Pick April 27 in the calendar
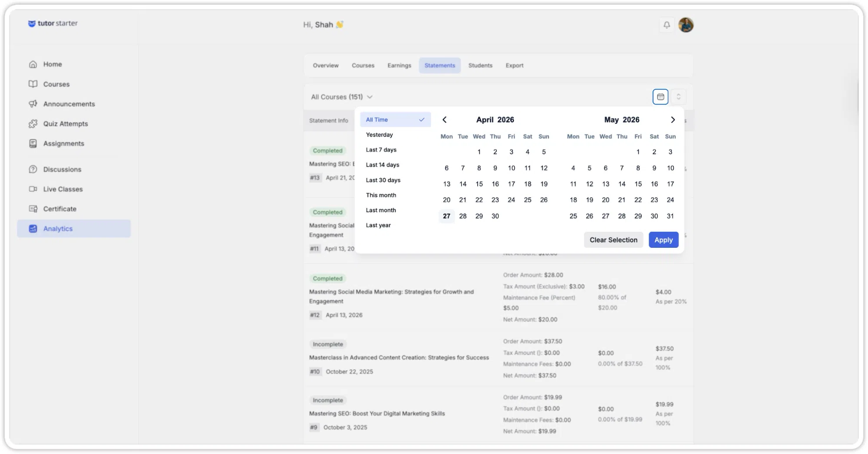 click(446, 216)
